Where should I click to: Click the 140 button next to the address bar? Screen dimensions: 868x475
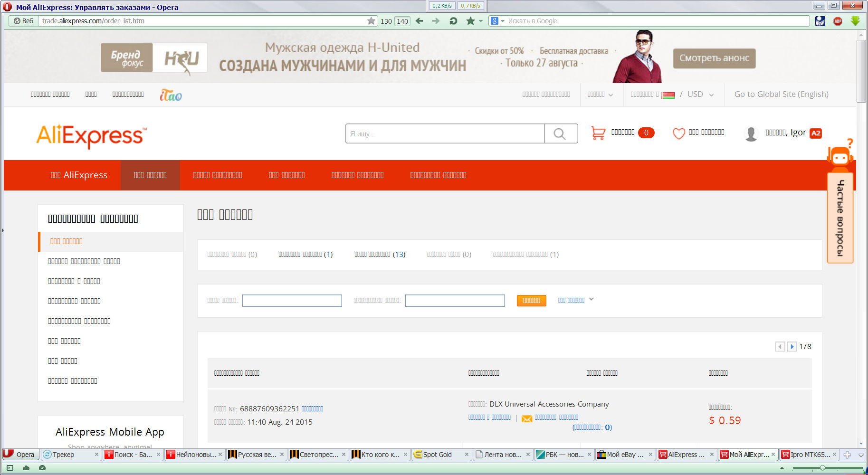402,21
